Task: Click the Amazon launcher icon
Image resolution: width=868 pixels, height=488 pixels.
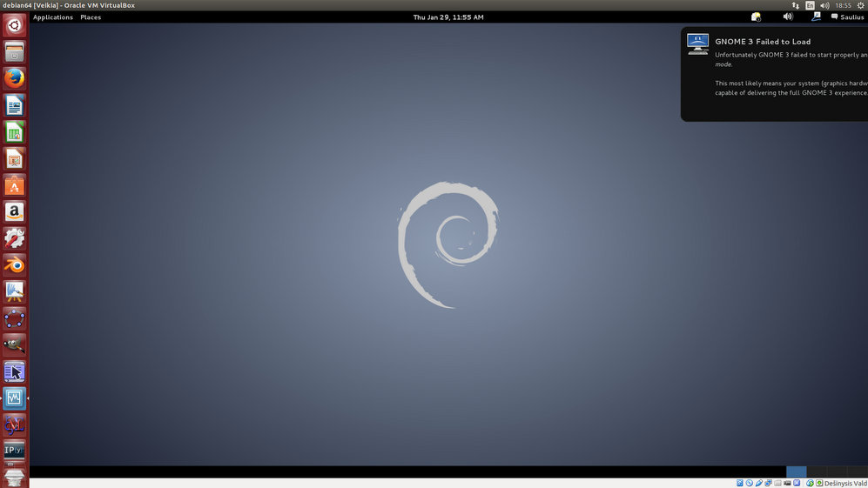Action: [14, 211]
